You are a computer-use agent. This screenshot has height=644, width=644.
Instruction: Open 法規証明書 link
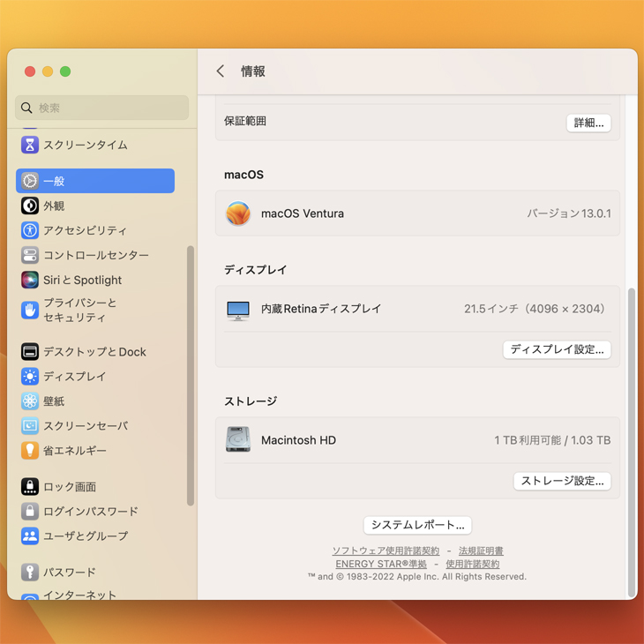(x=481, y=550)
